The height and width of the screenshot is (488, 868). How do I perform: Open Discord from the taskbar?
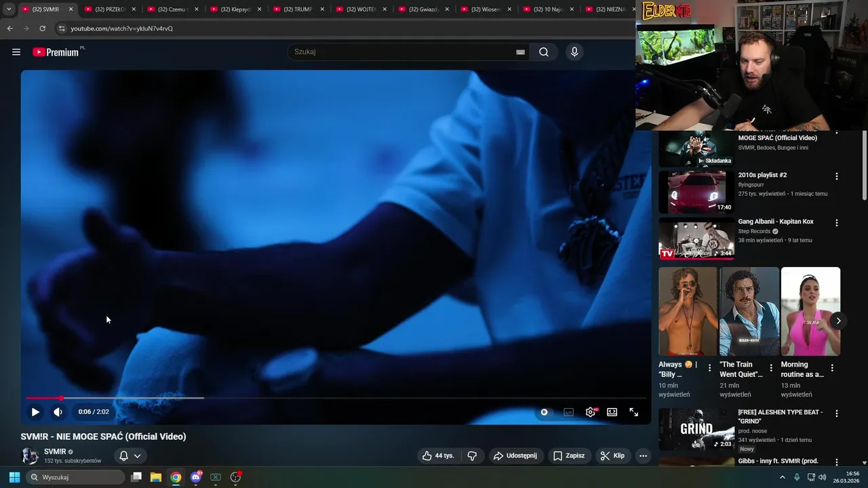point(196,477)
